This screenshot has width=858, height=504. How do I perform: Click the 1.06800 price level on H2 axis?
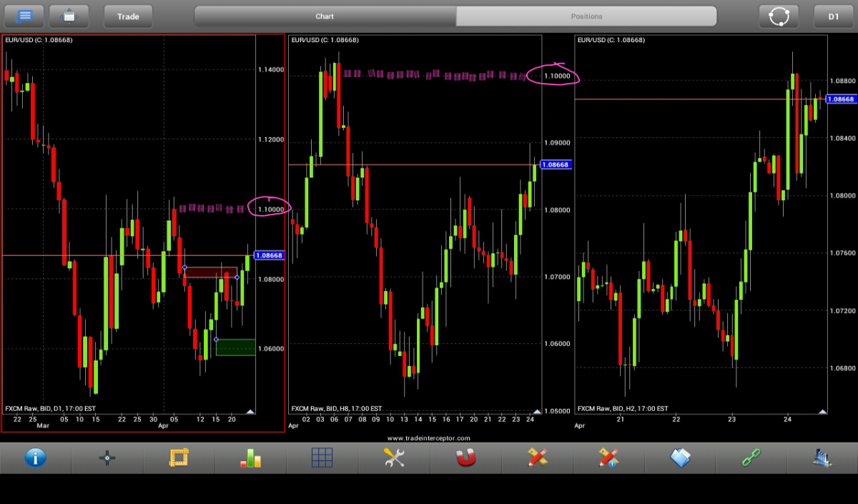tap(842, 368)
